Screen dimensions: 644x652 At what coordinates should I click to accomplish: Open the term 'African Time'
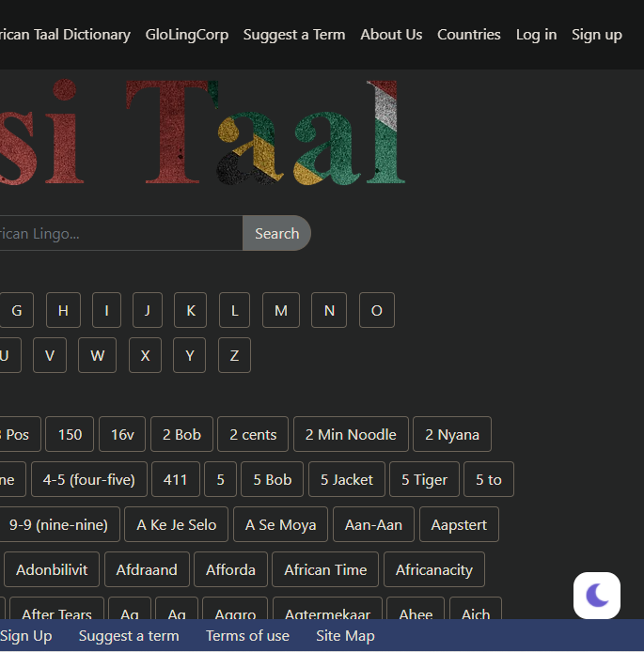point(325,569)
